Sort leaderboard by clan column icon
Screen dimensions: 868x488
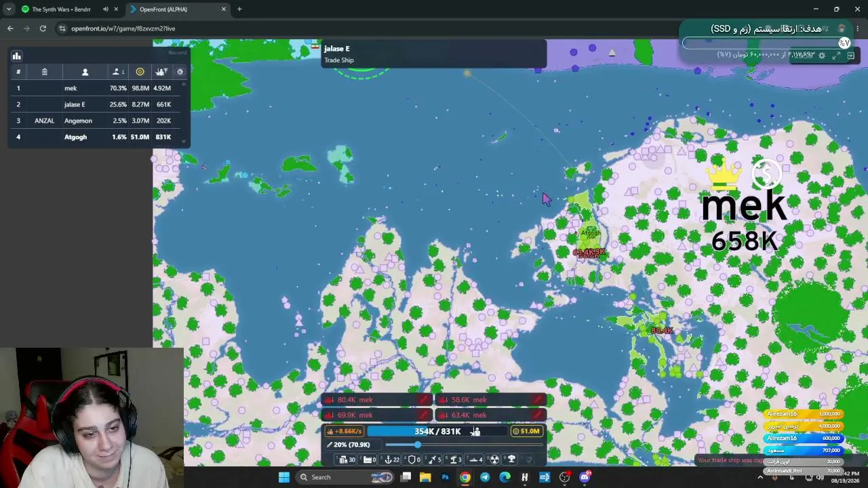pos(45,72)
